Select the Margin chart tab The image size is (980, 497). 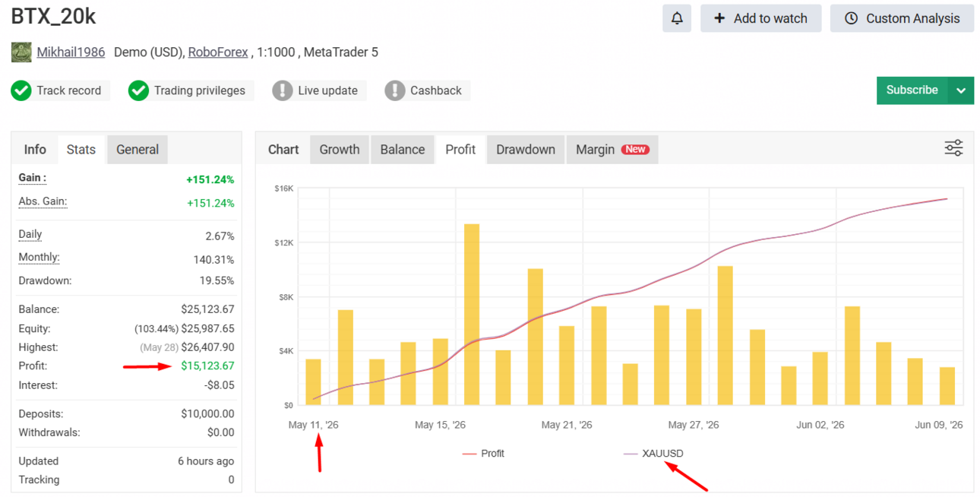(612, 150)
